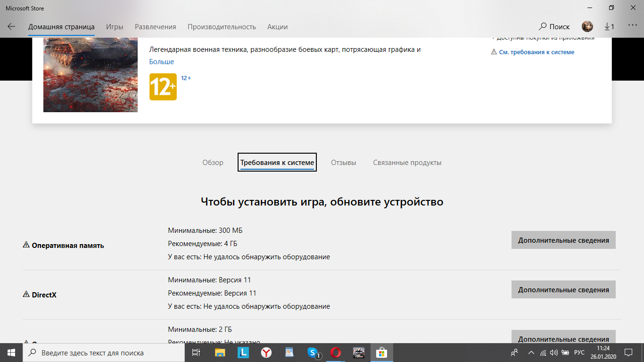This screenshot has width=644, height=362.
Task: Open the Игры tab
Action: click(x=115, y=27)
